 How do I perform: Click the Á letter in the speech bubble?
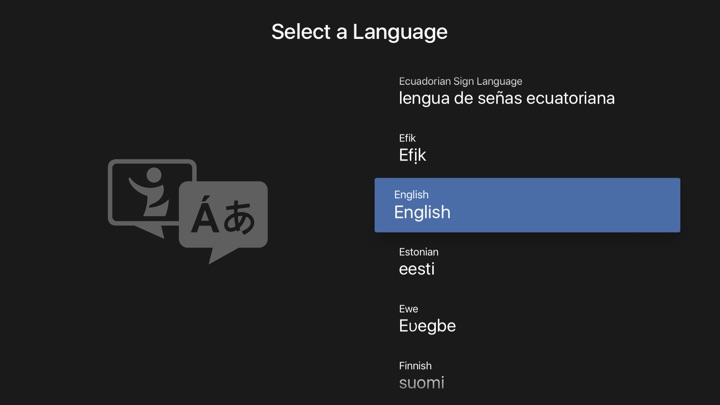click(205, 216)
